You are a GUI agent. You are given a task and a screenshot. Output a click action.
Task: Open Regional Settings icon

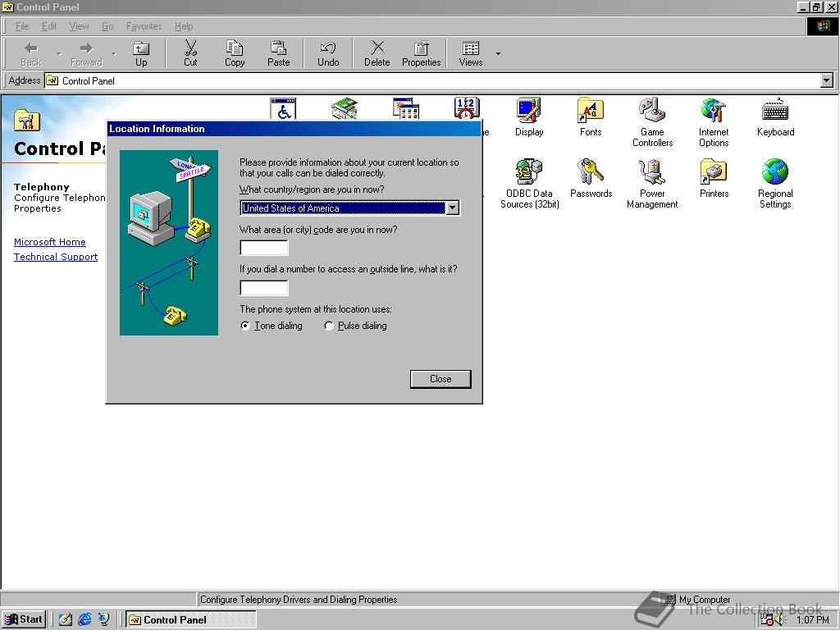[775, 184]
